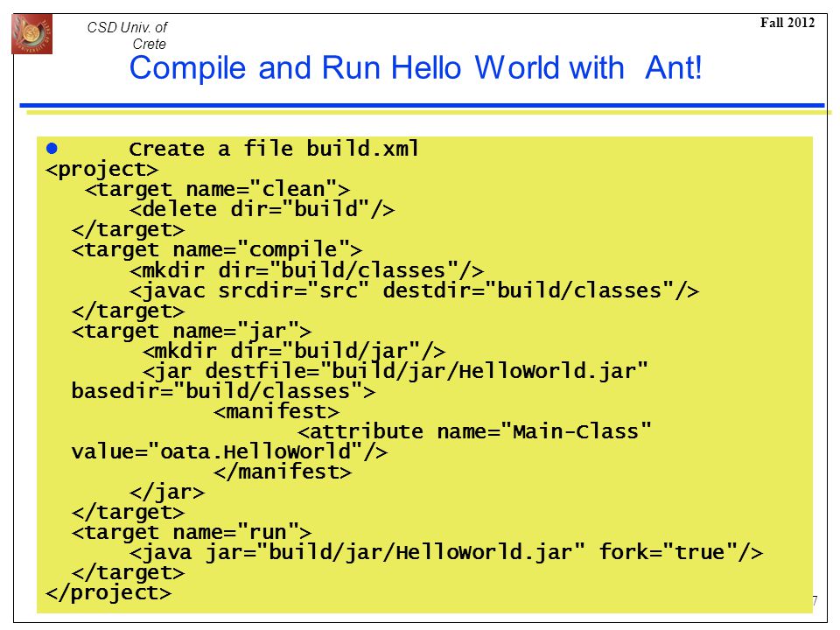
Task: Click the javac srcdir="src" line
Action: pyautogui.click(x=414, y=290)
